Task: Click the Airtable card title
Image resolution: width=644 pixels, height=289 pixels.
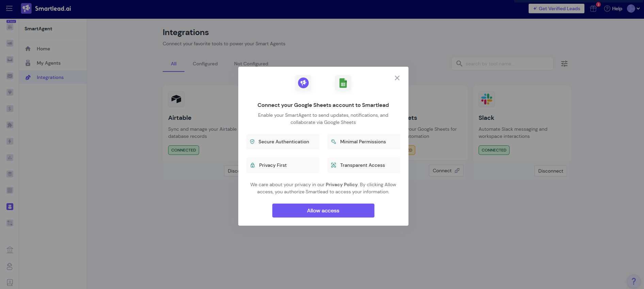Action: (180, 118)
